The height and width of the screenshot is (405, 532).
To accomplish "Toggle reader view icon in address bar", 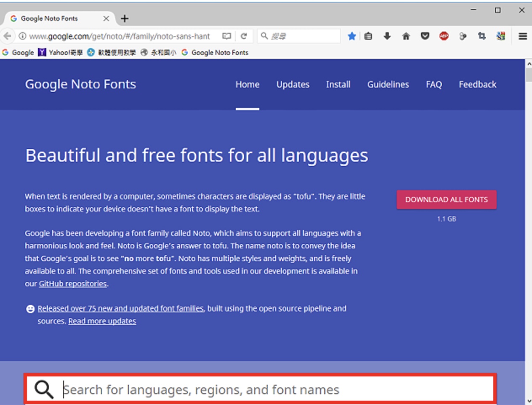I will 226,36.
